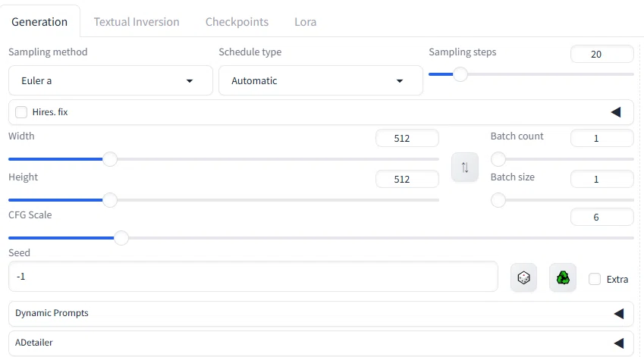This screenshot has width=644, height=357.
Task: Open the Textual Inversion tab
Action: tap(137, 22)
